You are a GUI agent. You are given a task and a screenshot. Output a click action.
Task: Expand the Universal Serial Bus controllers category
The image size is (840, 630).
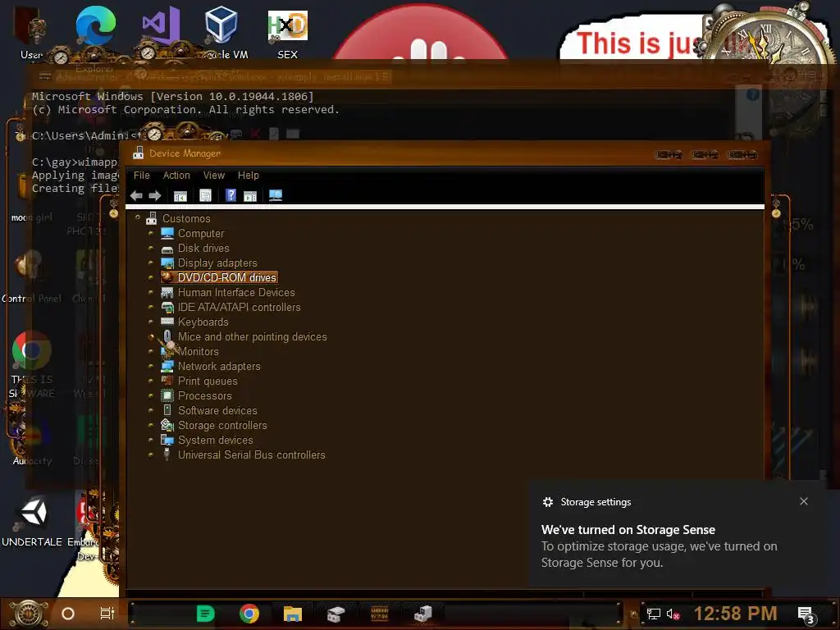[151, 454]
